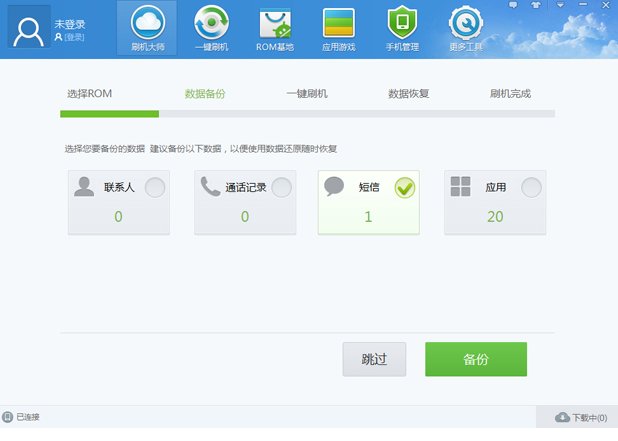The width and height of the screenshot is (618, 441).
Task: Click the 未登录 account text
Action: click(70, 24)
